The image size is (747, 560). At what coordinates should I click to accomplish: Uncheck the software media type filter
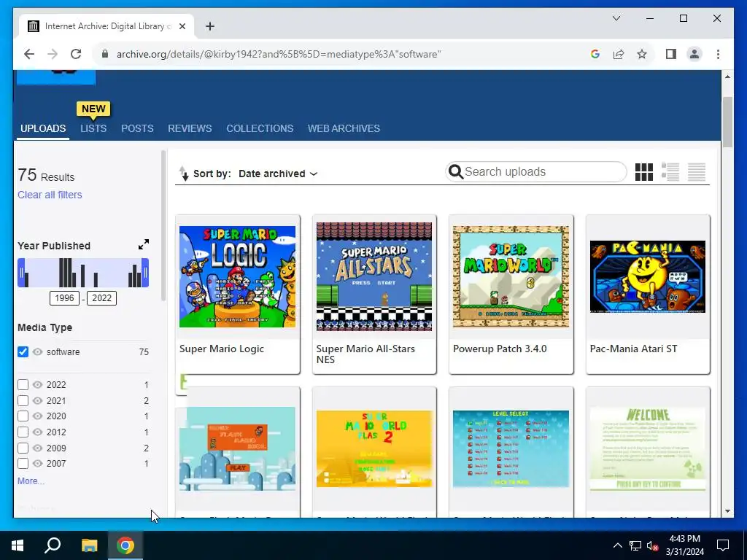tap(23, 352)
